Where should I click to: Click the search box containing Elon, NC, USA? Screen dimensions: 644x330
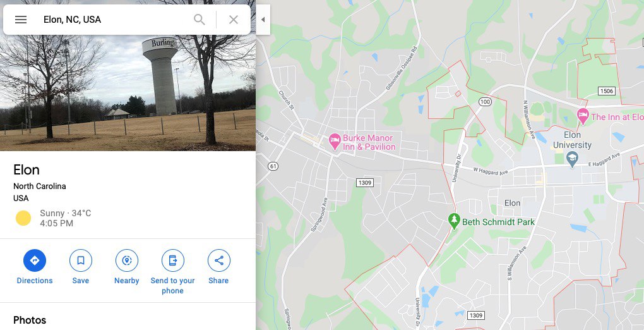(x=115, y=20)
